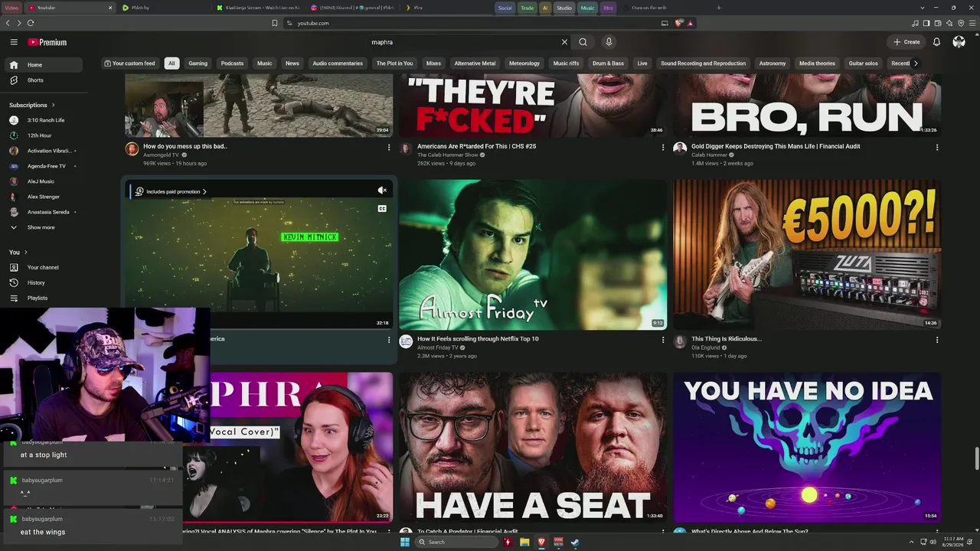This screenshot has width=980, height=551.
Task: Expand the You section arrow
Action: pyautogui.click(x=25, y=252)
